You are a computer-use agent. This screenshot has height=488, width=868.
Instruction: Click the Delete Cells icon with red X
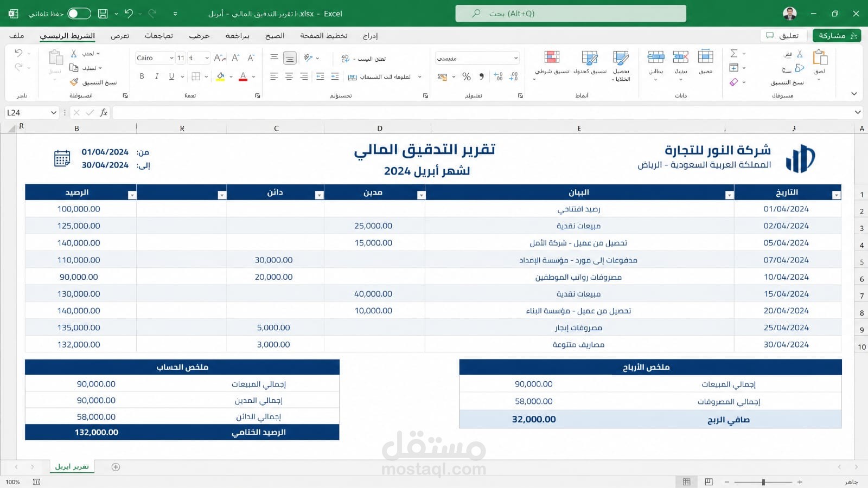pyautogui.click(x=680, y=56)
